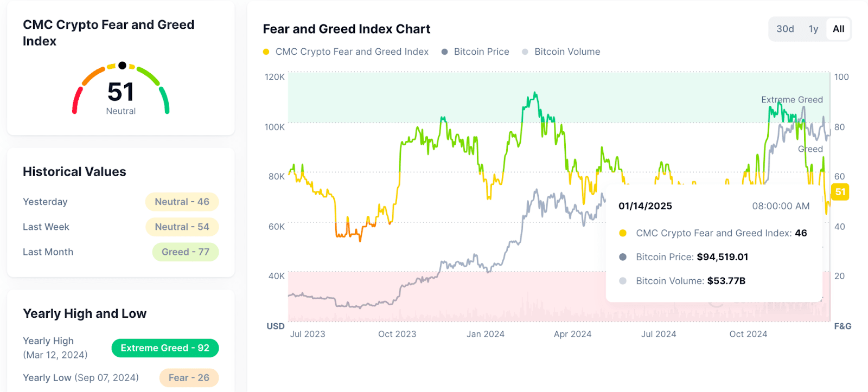Viewport: 868px width, 392px height.
Task: Click the Neutral - 46 Yesterday badge
Action: (182, 202)
